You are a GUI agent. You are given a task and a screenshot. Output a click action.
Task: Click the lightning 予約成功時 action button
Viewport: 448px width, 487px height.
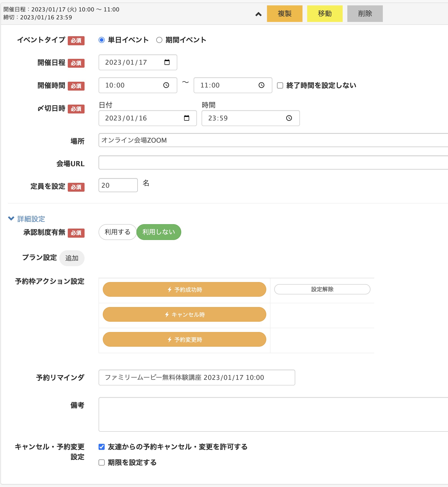185,289
